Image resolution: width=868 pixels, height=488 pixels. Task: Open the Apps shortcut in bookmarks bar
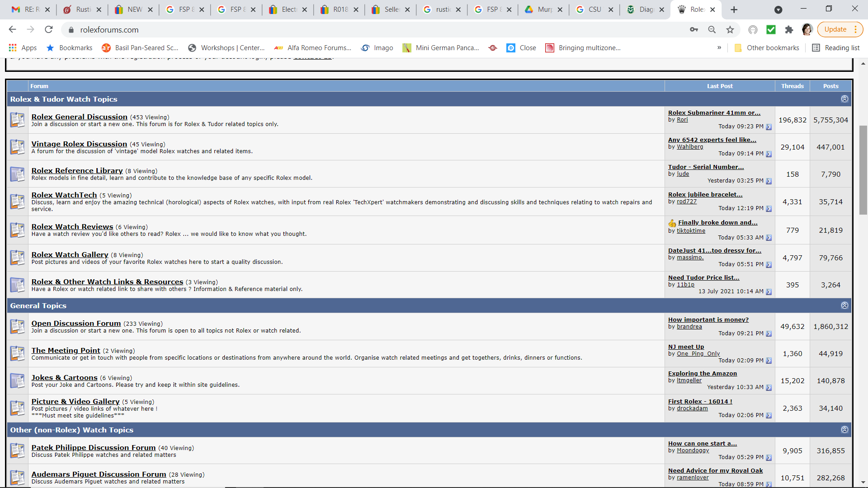point(23,48)
